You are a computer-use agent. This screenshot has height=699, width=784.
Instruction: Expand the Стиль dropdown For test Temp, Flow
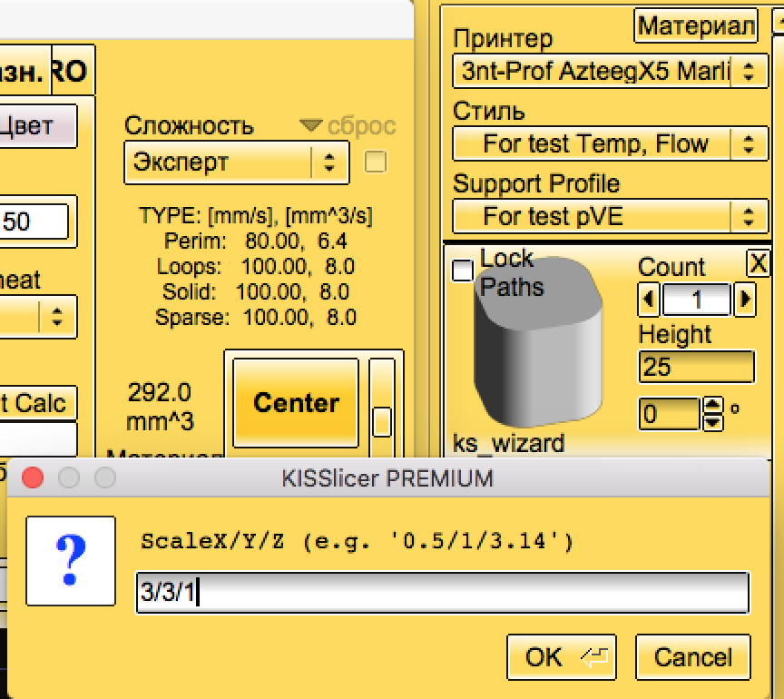point(608,143)
